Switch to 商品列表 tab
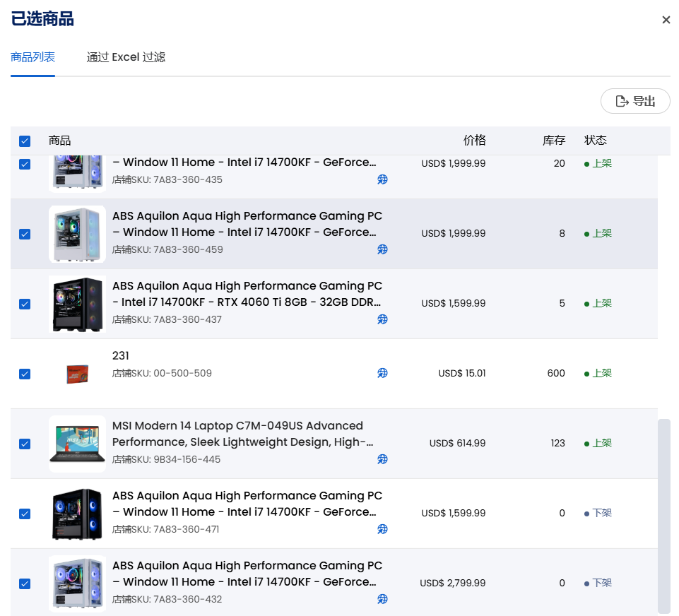 pos(33,57)
